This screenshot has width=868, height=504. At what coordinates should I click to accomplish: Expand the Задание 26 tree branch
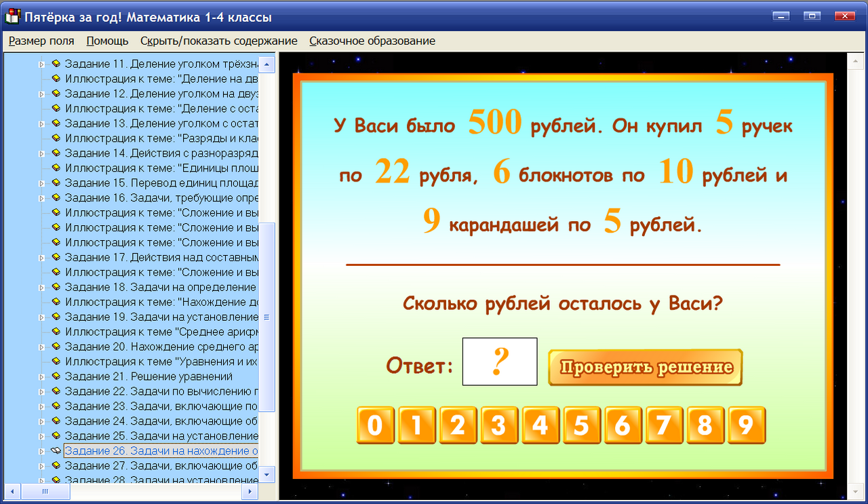coord(40,450)
